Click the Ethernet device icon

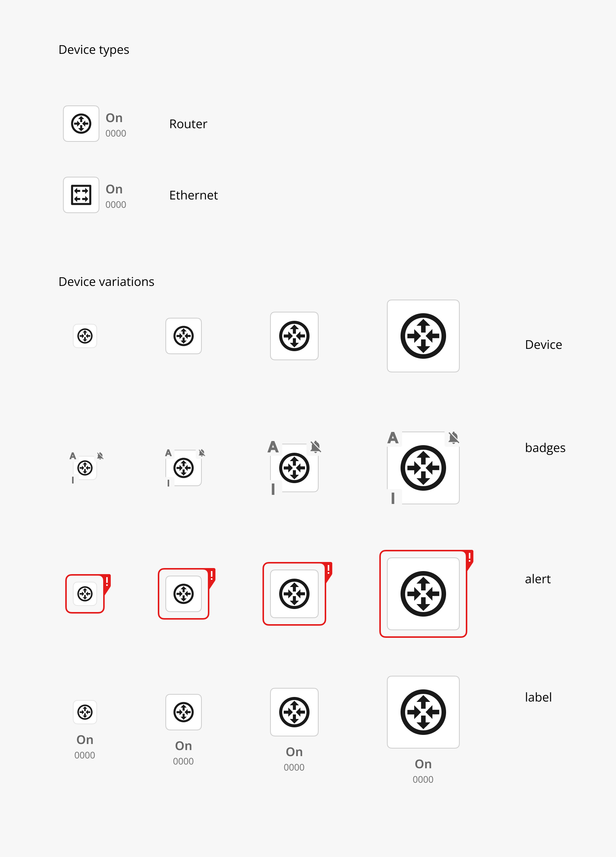coord(81,195)
